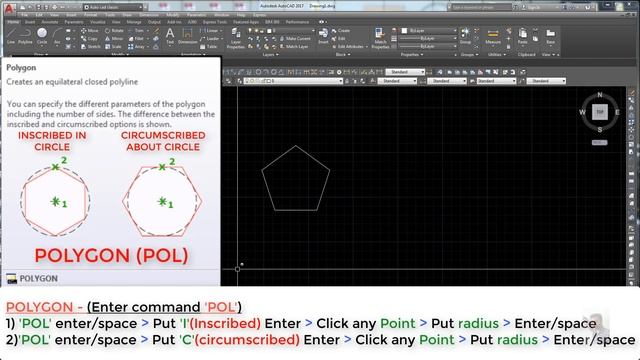The width and height of the screenshot is (640, 360).
Task: Click the Copy command icon
Action: click(89, 39)
